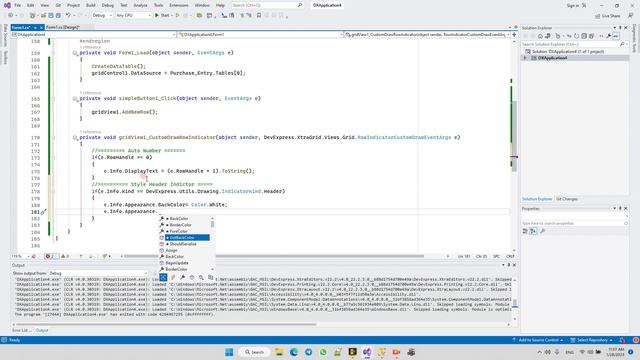Open File Explorer from the taskbar
The width and height of the screenshot is (640, 360).
(x=279, y=352)
